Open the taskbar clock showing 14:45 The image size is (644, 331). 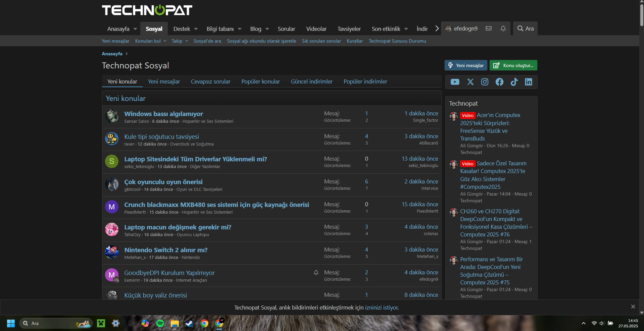(x=628, y=323)
